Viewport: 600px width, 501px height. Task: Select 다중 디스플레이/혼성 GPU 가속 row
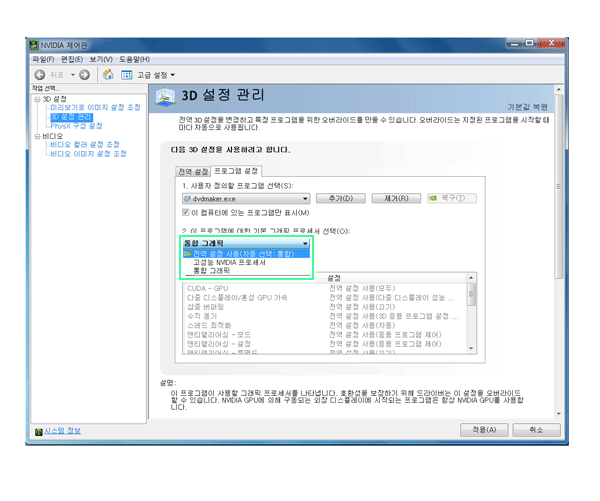coord(325,298)
